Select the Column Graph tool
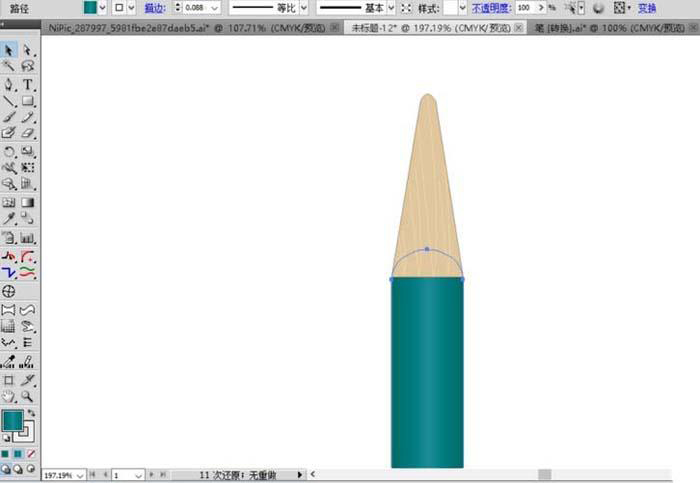 (x=28, y=237)
